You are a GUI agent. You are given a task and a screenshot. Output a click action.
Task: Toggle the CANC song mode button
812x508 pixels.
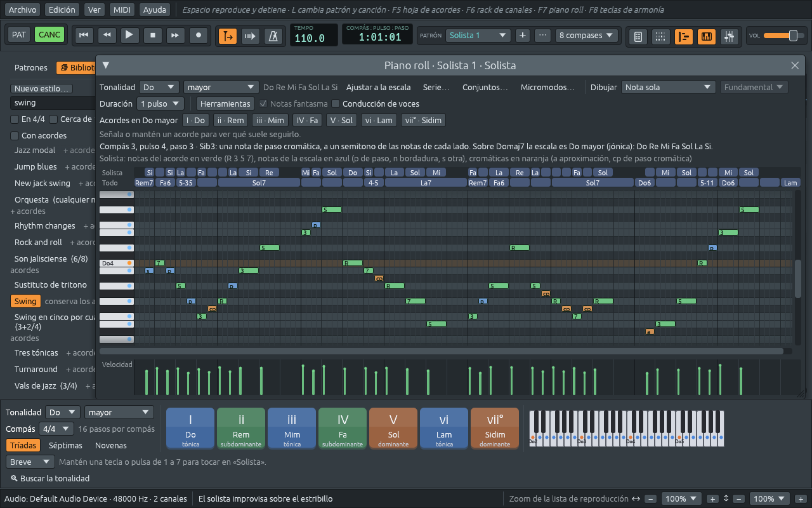pos(49,35)
